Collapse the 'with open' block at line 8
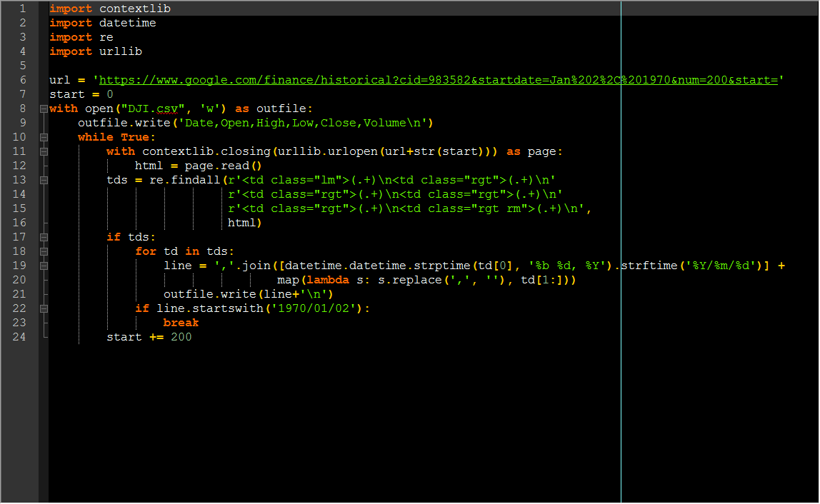 pyautogui.click(x=44, y=109)
